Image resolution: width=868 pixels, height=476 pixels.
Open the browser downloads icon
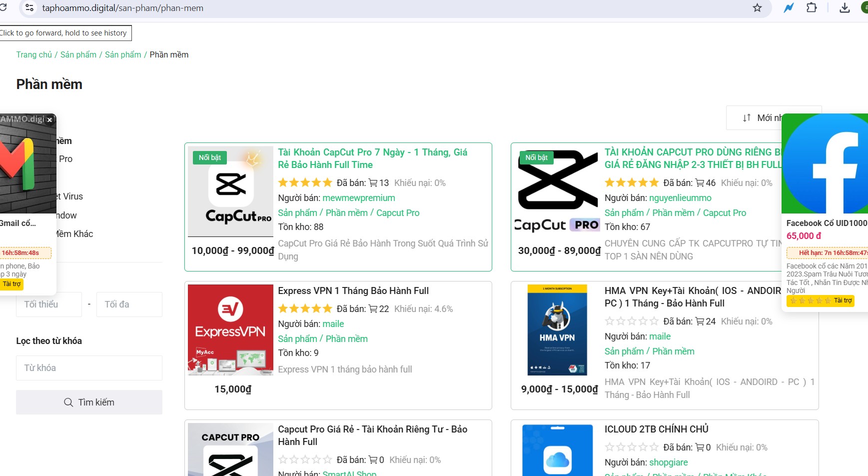click(x=845, y=7)
